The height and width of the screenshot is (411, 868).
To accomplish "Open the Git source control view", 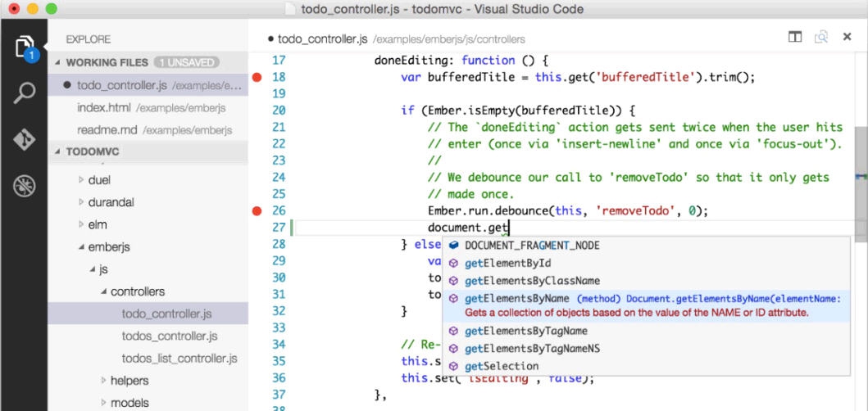I will (25, 139).
